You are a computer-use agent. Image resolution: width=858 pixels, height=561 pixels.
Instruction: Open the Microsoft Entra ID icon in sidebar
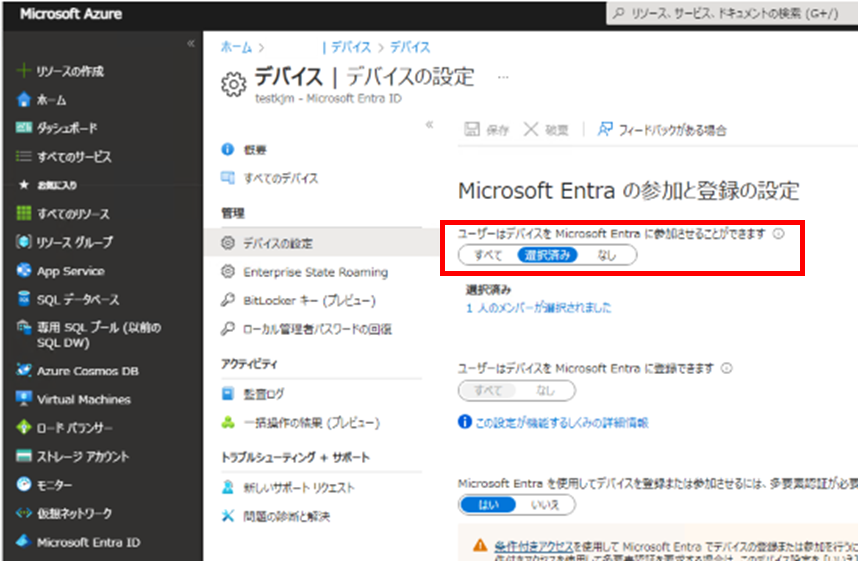[24, 542]
